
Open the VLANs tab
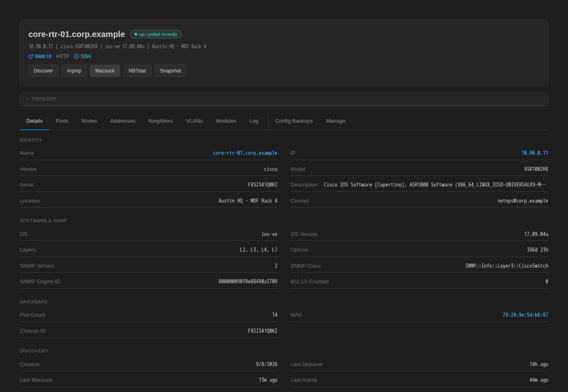click(x=194, y=121)
